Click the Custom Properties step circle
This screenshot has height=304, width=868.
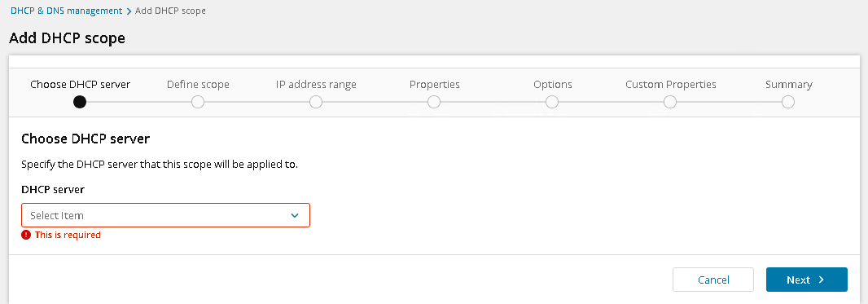670,103
